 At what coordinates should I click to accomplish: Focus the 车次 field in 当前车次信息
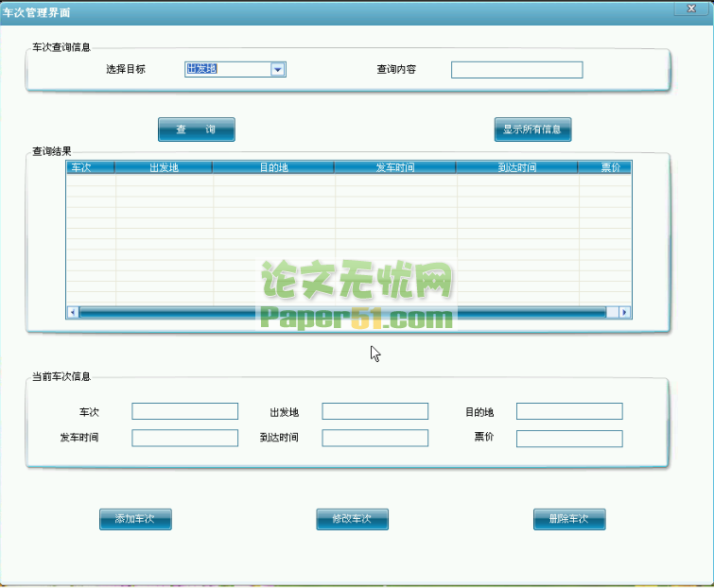coord(184,411)
